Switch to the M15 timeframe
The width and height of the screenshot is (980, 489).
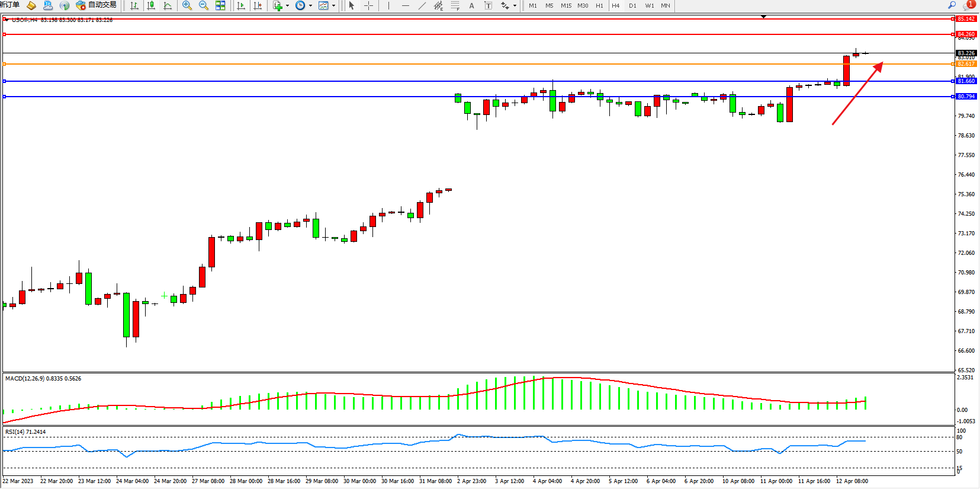click(566, 5)
